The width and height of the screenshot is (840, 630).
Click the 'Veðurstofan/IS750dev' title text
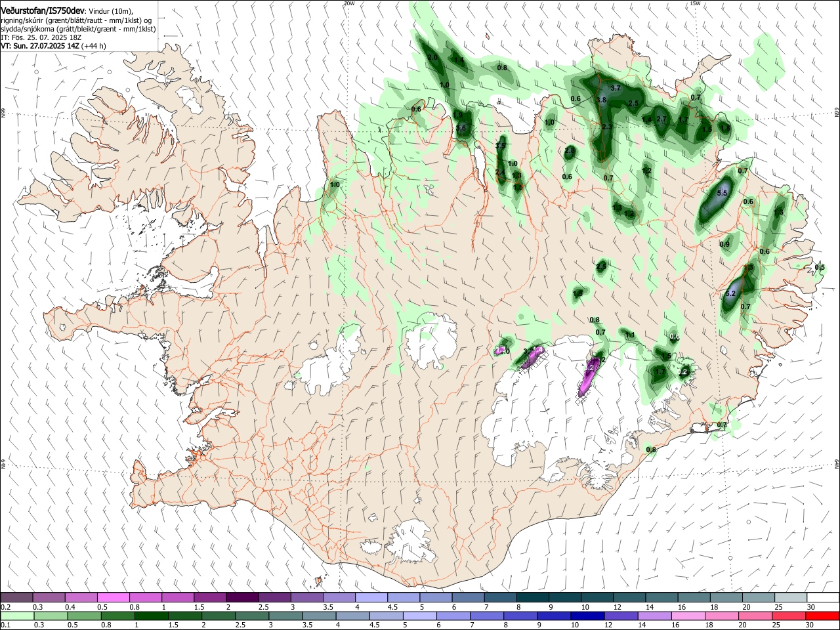[x=43, y=11]
